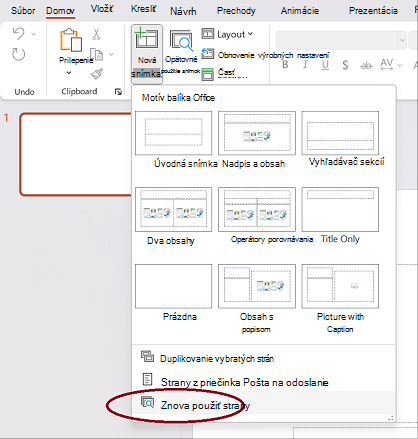
Task: Click Duplikovanie vybratých strán menu entry
Action: (x=264, y=358)
